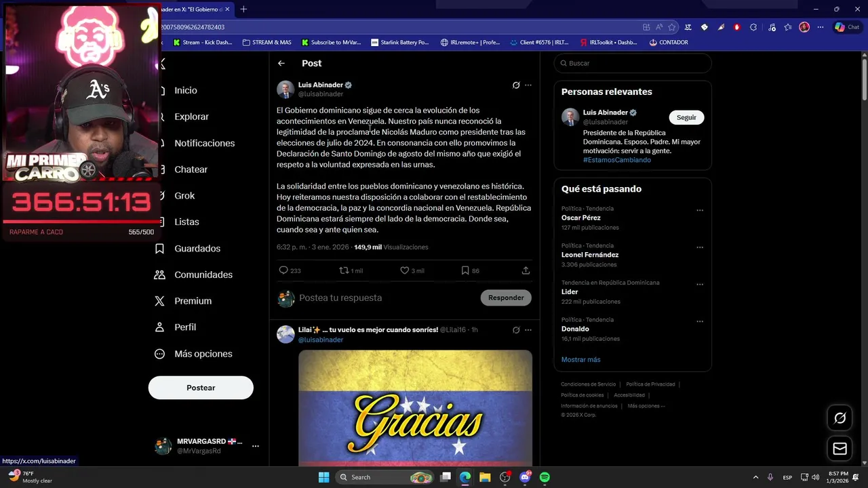
Task: Open Discord from the taskbar
Action: click(x=525, y=477)
